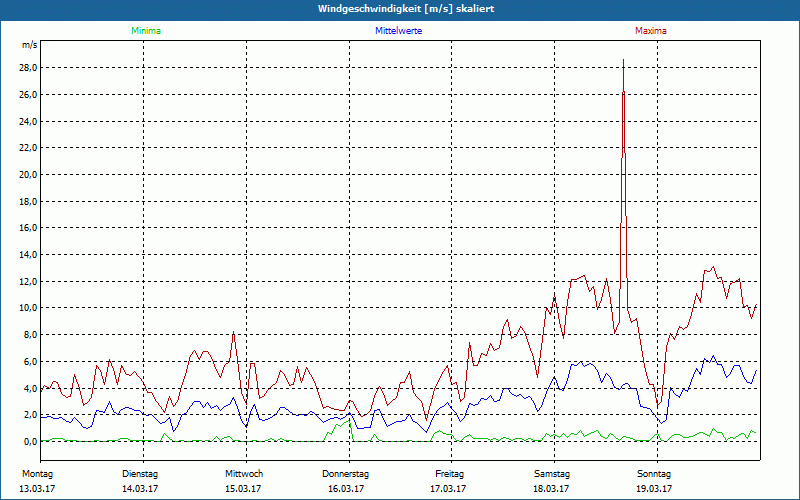Click the date 15.03.17
Image resolution: width=800 pixels, height=500 pixels.
(x=243, y=489)
